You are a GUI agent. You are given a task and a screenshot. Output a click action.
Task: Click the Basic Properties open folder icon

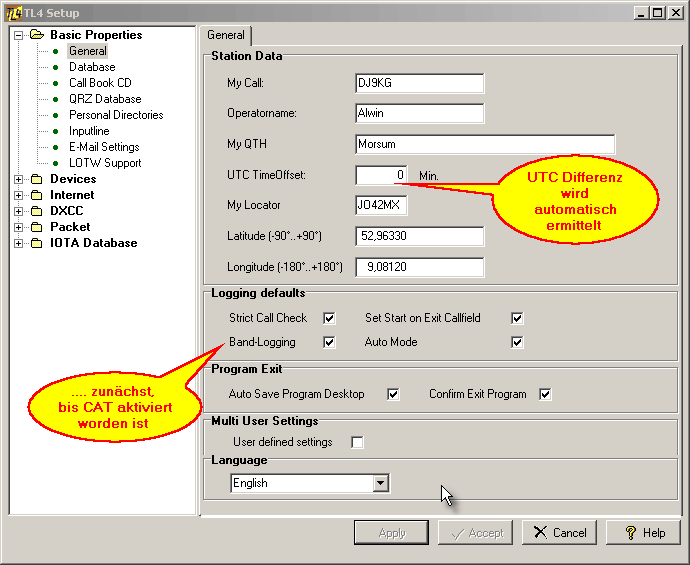click(37, 35)
